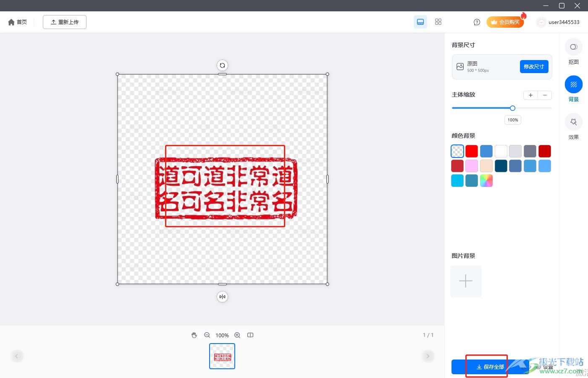Click the 重新上传 re-upload button
Image resolution: width=588 pixels, height=378 pixels.
coord(65,22)
